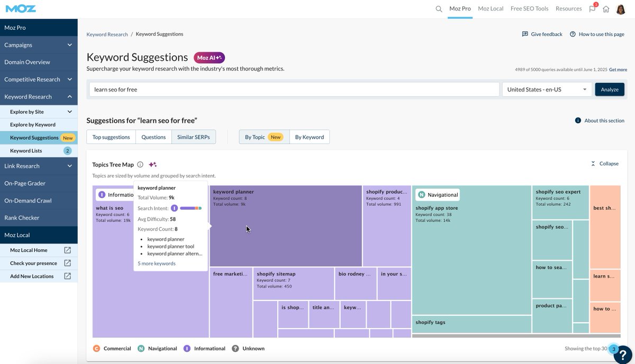Viewport: 635px width, 364px height.
Task: Click the Search Intent color bar in tooltip
Action: (x=190, y=208)
